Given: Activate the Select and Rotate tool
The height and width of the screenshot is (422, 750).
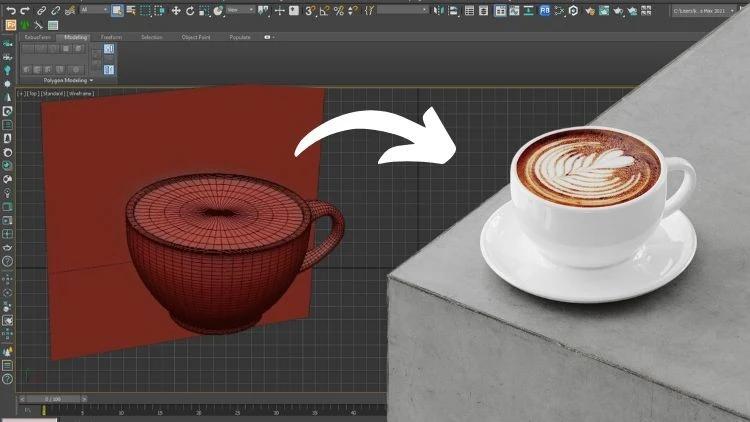Looking at the screenshot, I should pyautogui.click(x=190, y=10).
